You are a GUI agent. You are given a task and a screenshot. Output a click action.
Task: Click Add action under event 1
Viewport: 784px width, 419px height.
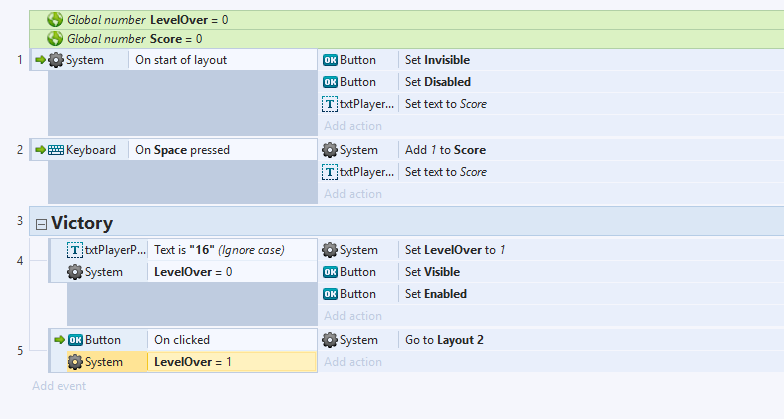[x=353, y=126]
